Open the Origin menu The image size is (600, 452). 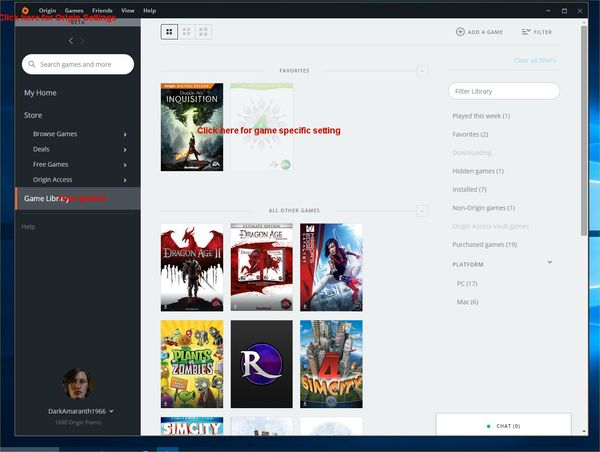47,11
